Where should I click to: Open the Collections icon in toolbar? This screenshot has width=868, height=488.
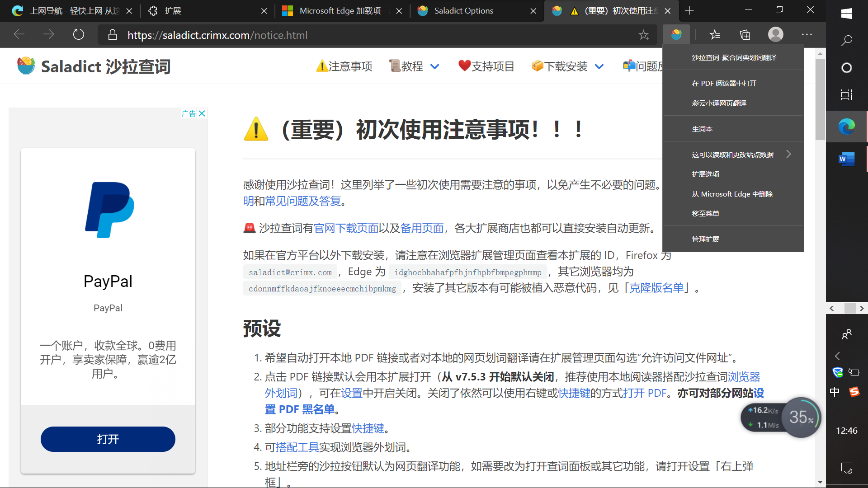(x=745, y=35)
